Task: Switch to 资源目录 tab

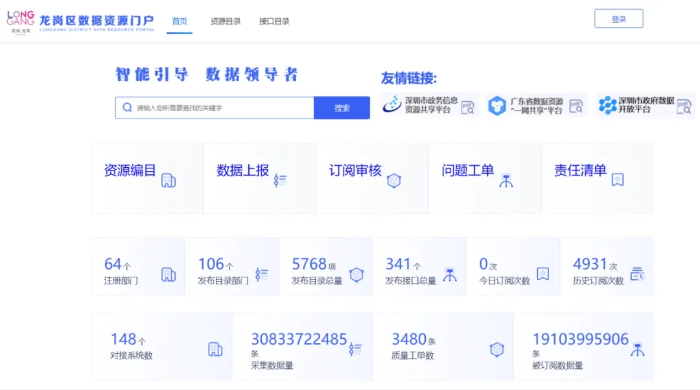Action: (225, 21)
